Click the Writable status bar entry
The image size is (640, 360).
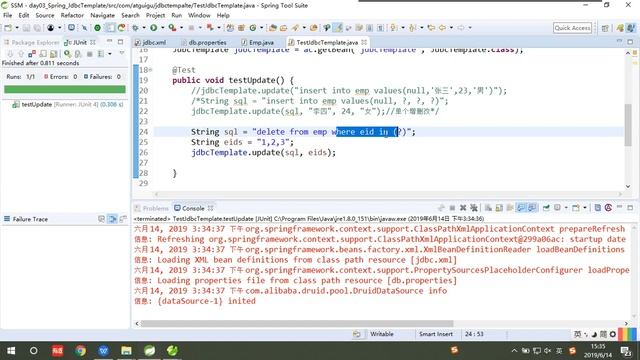click(x=382, y=334)
